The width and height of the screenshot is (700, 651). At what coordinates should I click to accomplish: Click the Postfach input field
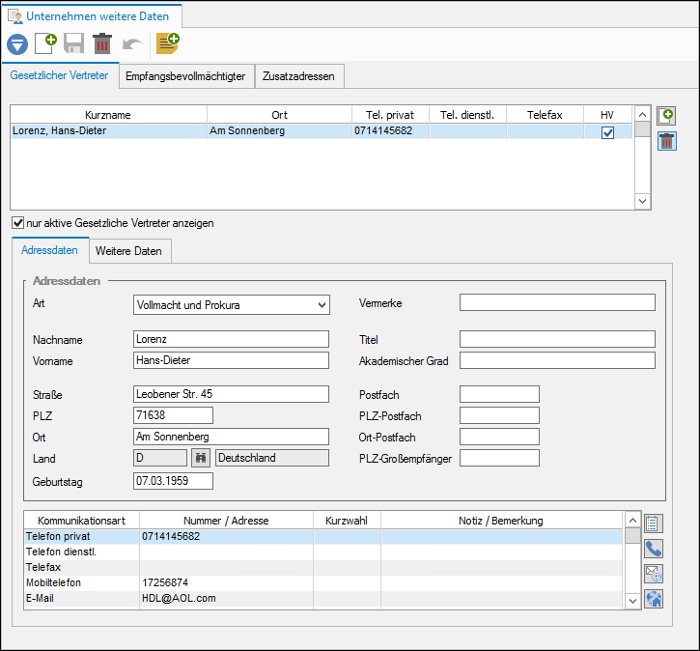point(500,394)
